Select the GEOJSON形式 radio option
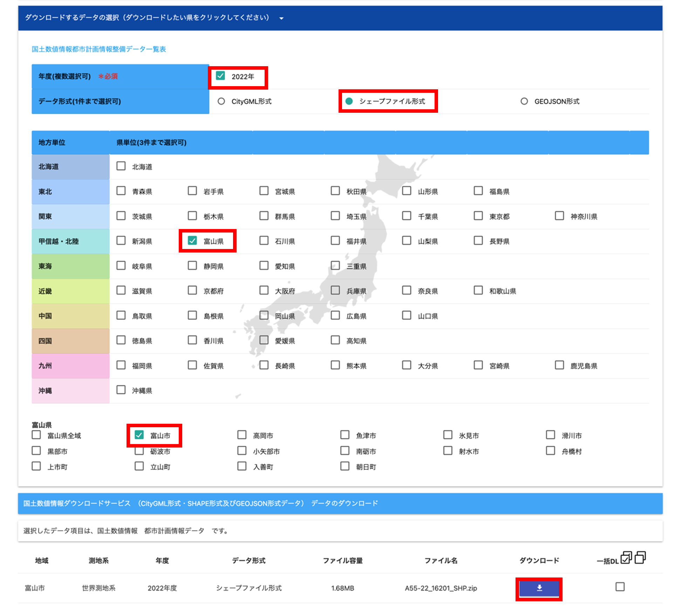 point(524,101)
